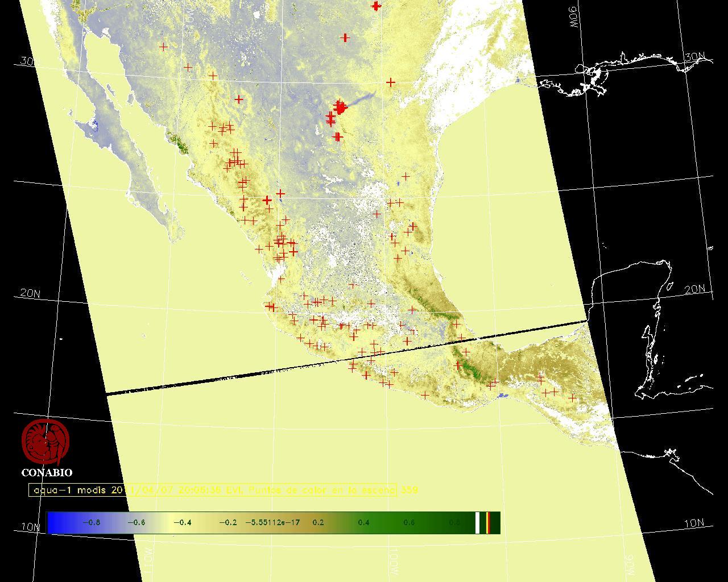Click the yellow 359 hotspot count
728x582 pixels.
tap(409, 490)
